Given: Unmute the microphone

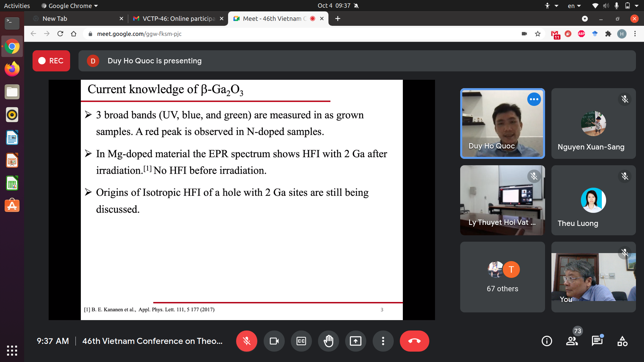Looking at the screenshot, I should click(x=247, y=341).
